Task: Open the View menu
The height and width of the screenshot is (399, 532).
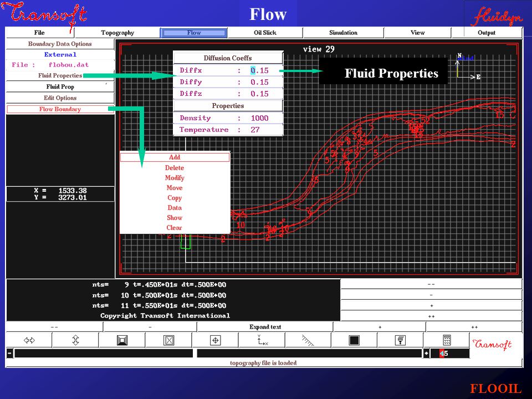Action: [x=418, y=33]
